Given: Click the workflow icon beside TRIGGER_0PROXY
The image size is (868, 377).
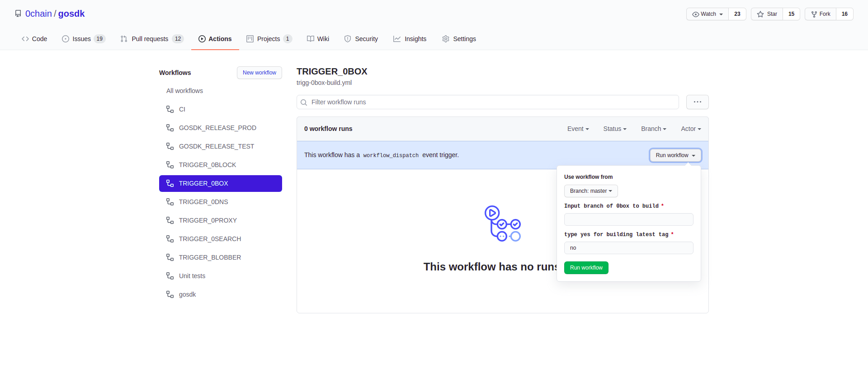Looking at the screenshot, I should click(x=170, y=220).
